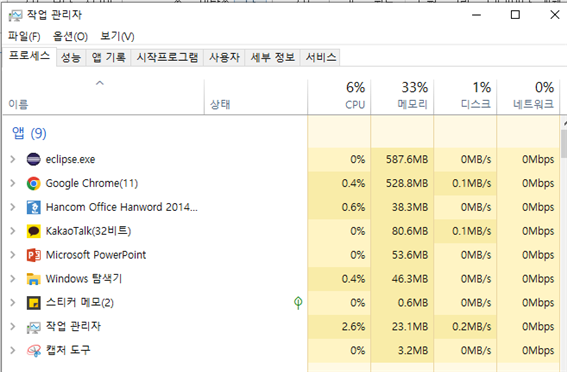Click the 캡처 도구 scissors icon
The height and width of the screenshot is (376, 567).
34,350
